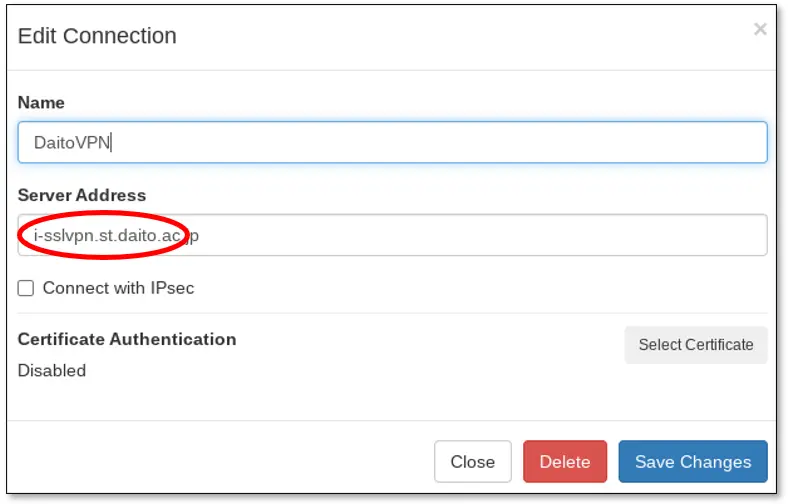
Task: Save Changes to the connection
Action: click(x=693, y=462)
